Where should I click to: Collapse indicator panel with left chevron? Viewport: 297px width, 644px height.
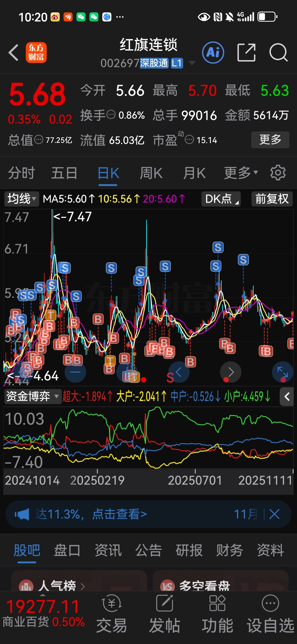pyautogui.click(x=287, y=397)
